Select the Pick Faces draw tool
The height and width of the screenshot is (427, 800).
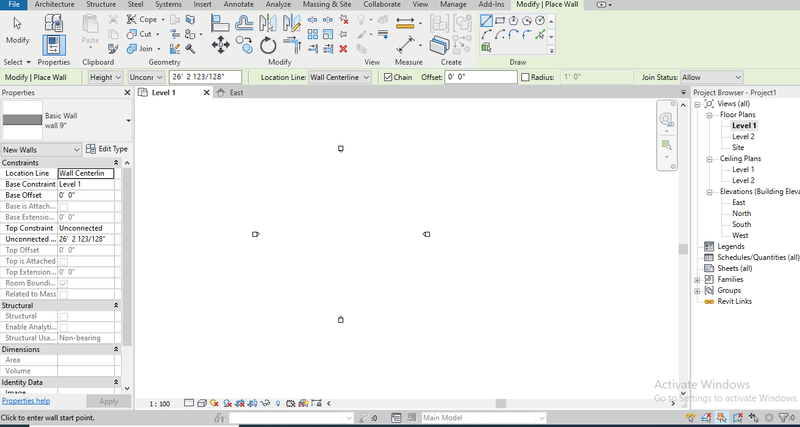click(x=486, y=48)
